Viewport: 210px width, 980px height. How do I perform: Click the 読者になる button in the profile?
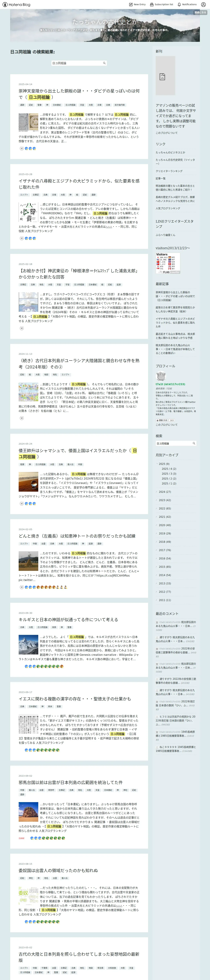tap(162, 420)
